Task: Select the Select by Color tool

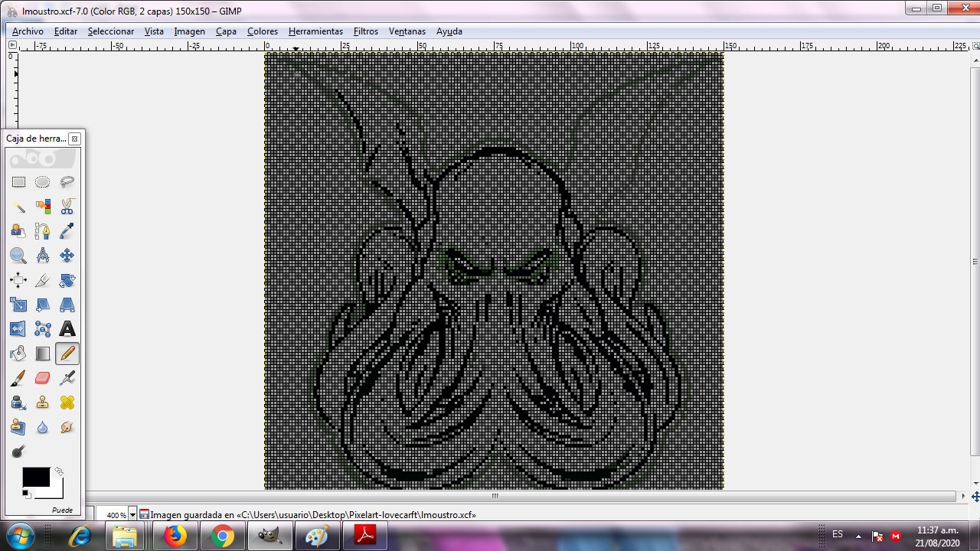Action: tap(43, 207)
